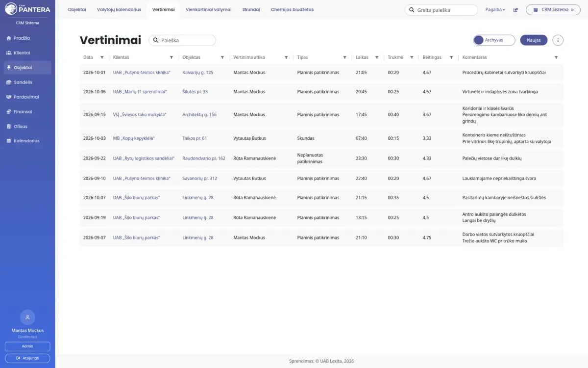Open the three-dot more options menu
Image resolution: width=588 pixels, height=368 pixels.
pyautogui.click(x=558, y=40)
